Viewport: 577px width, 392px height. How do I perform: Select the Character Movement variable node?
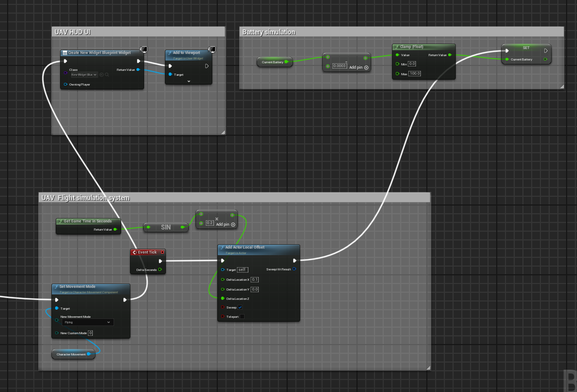[x=72, y=354]
